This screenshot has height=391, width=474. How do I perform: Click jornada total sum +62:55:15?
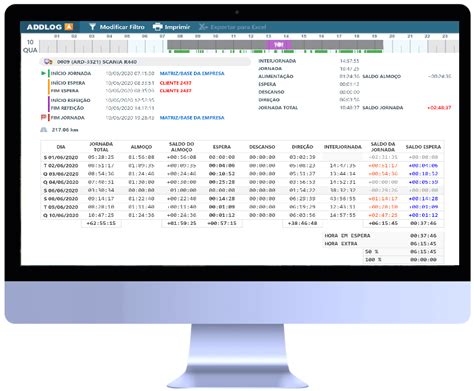tap(101, 223)
